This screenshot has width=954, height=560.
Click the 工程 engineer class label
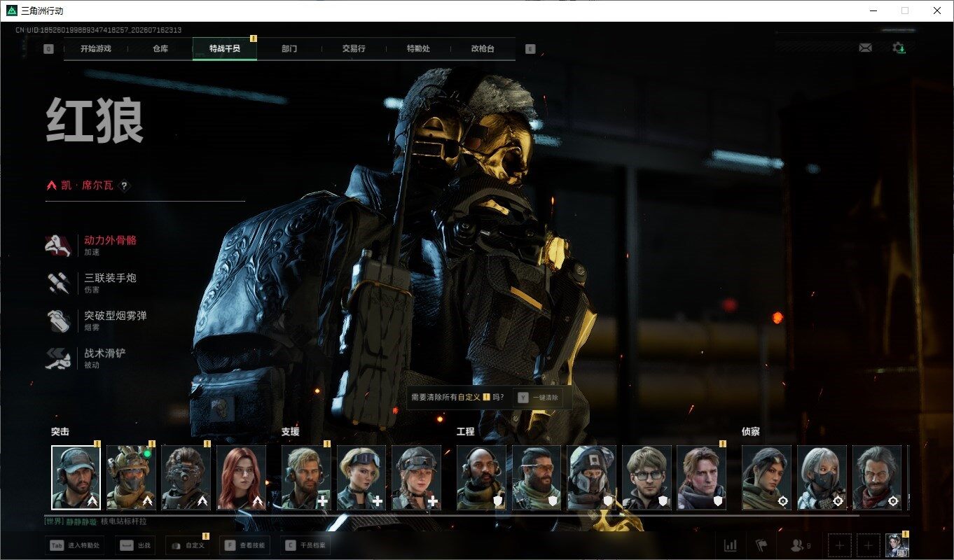[x=466, y=432]
